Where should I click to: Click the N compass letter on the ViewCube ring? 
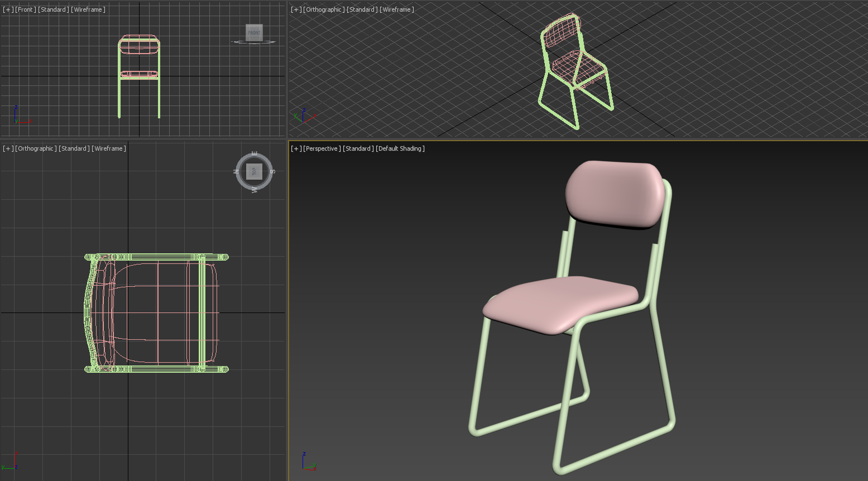tap(236, 171)
